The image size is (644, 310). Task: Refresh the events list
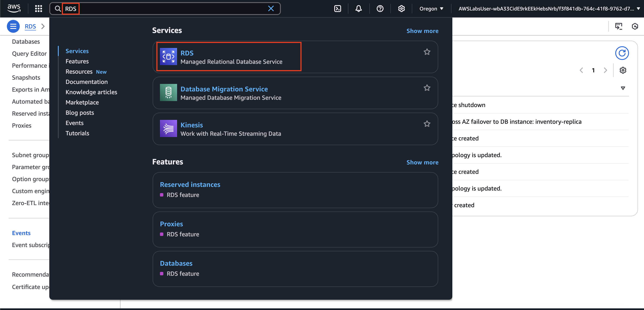point(622,53)
